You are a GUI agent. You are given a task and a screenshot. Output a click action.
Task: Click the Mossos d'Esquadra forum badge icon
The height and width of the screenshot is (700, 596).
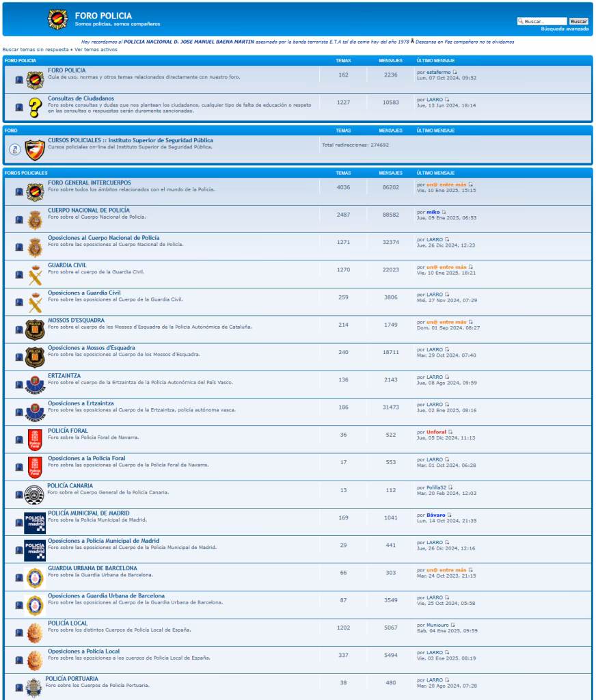(34, 329)
